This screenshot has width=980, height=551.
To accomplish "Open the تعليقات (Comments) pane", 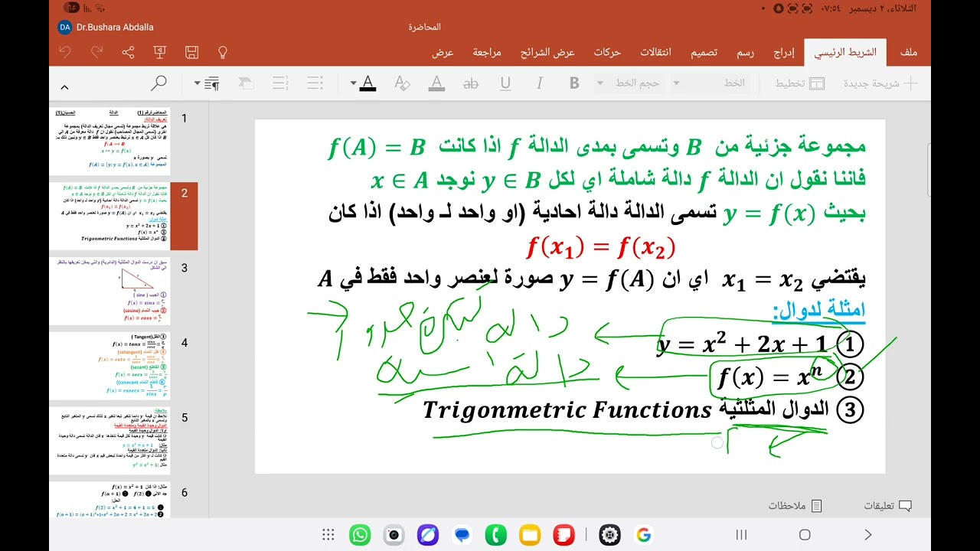I will point(887,506).
